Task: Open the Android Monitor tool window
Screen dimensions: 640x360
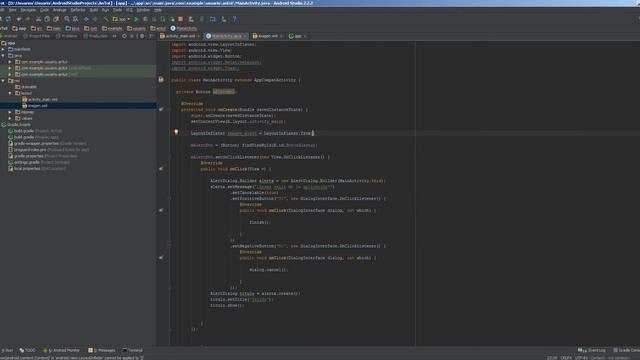Action: click(x=61, y=350)
